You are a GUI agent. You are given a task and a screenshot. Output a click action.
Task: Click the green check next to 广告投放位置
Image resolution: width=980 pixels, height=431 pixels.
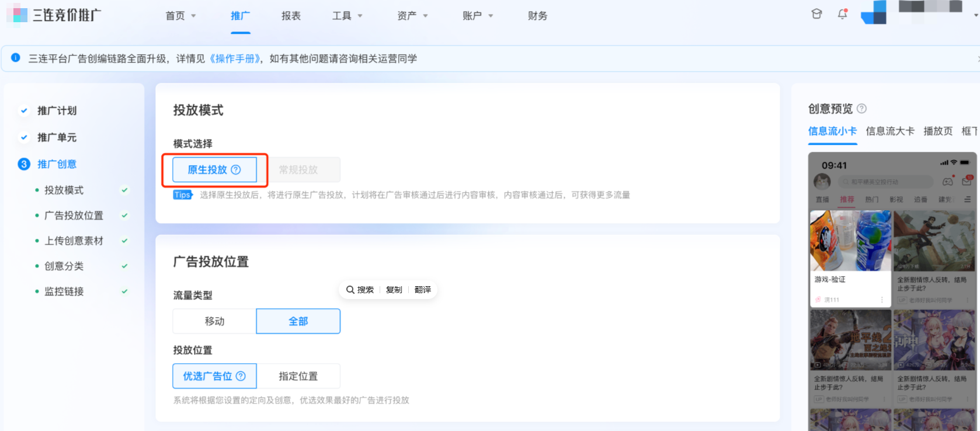pos(124,215)
